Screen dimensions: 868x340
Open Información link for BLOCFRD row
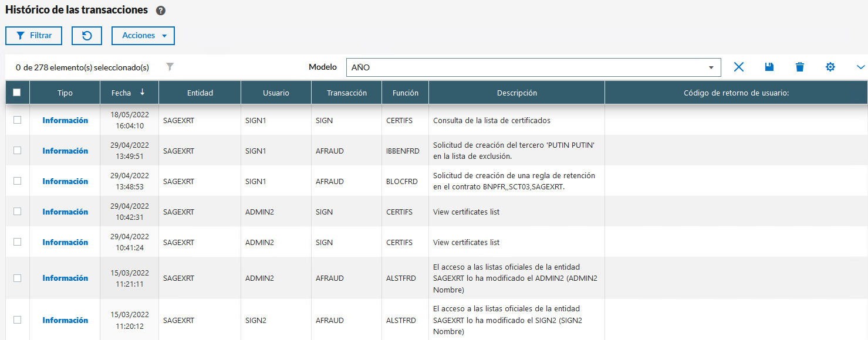pos(65,181)
